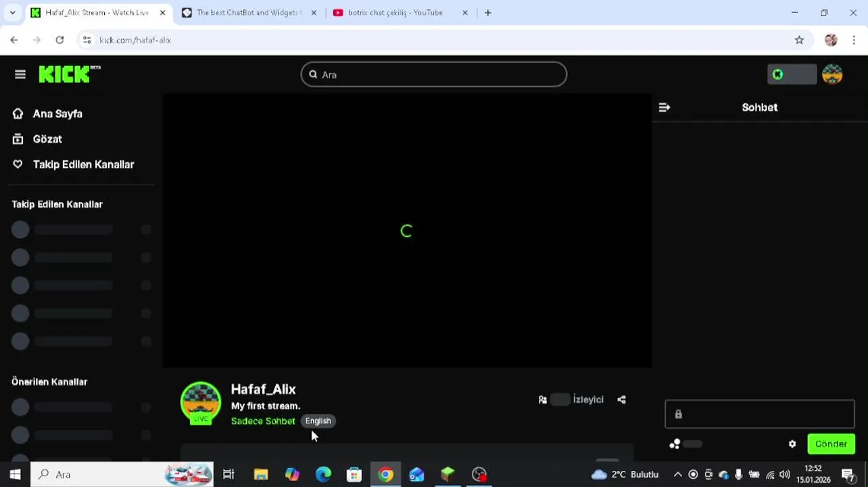The width and height of the screenshot is (868, 487).
Task: Open Hafaf_Alix channel name
Action: (264, 389)
